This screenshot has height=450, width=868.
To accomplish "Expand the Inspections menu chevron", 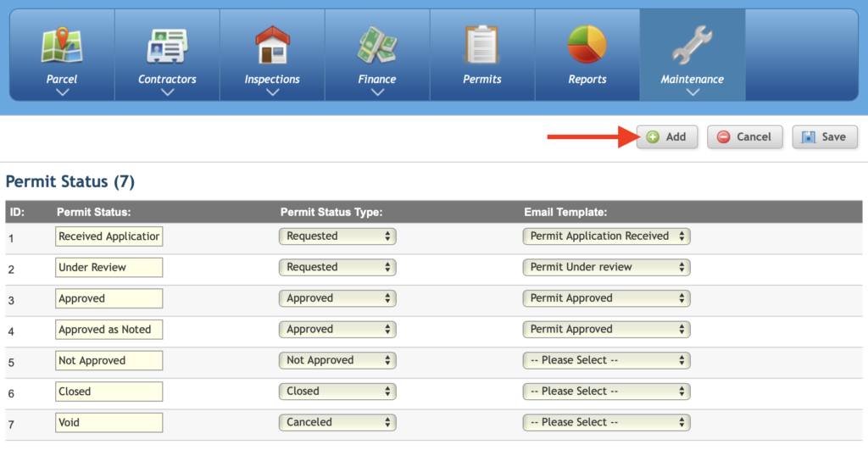I will [272, 92].
